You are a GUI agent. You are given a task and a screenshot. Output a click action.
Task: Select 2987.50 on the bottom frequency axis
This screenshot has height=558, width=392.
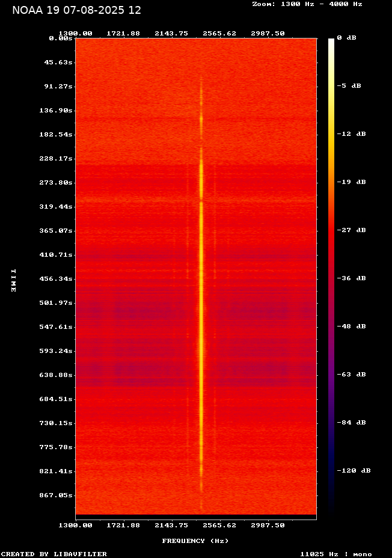pos(268,525)
